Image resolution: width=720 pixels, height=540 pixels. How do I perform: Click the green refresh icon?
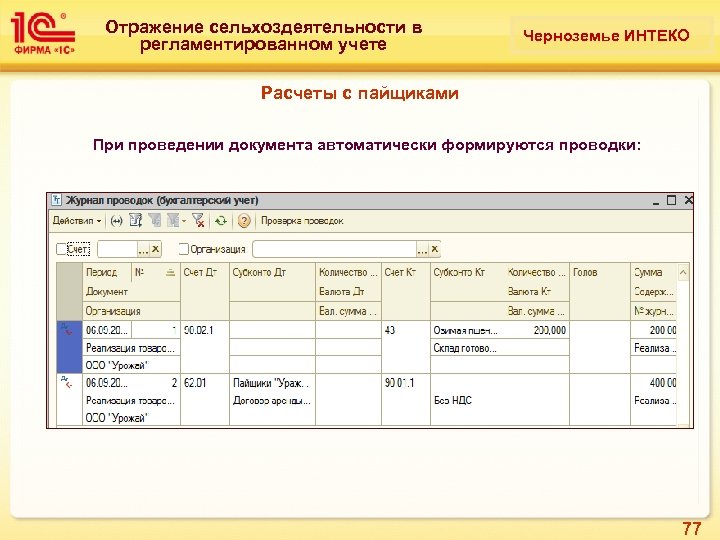[221, 221]
